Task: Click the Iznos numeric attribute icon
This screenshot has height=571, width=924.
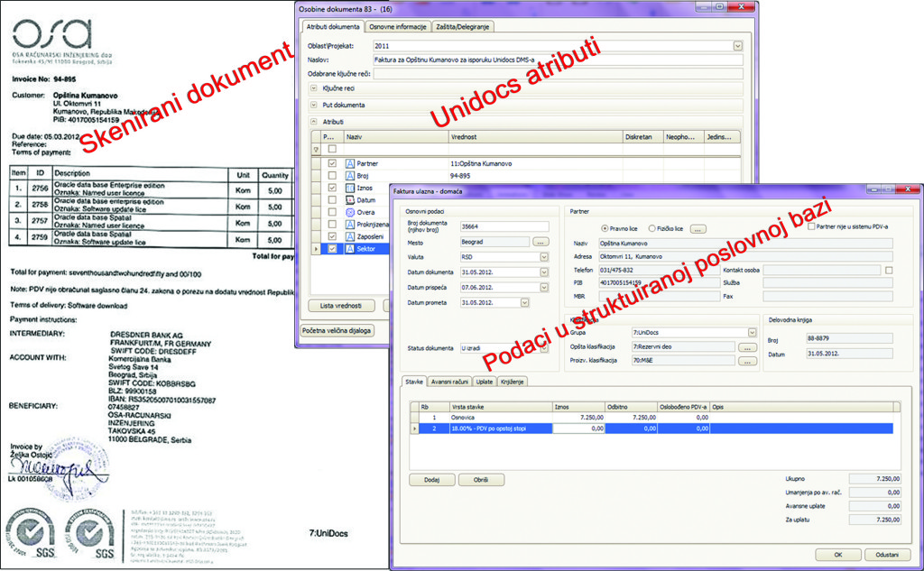Action: click(x=350, y=188)
